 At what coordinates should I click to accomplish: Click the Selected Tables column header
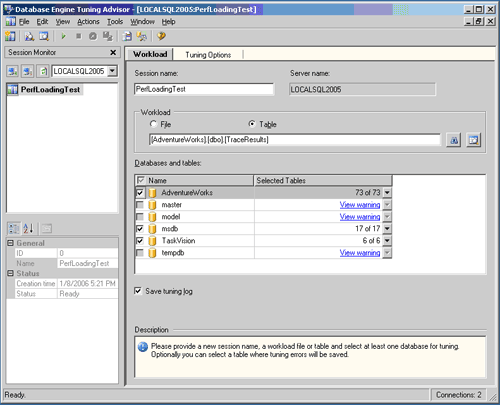(323, 180)
